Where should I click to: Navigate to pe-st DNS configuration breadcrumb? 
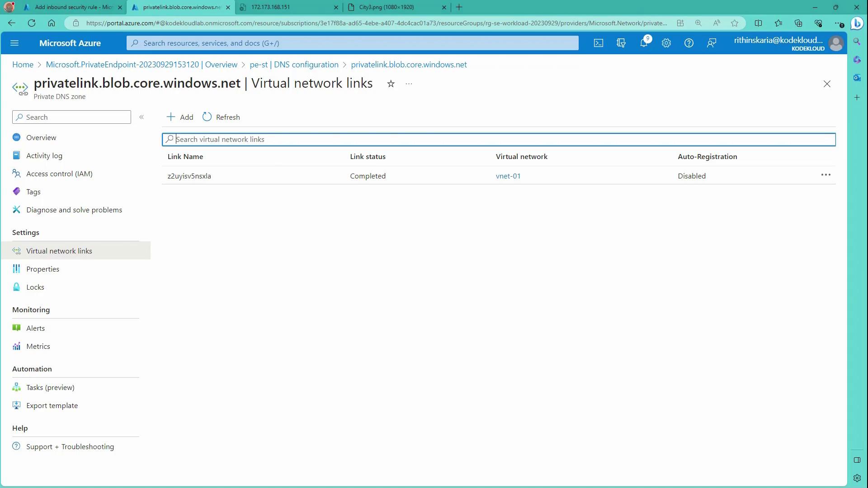[x=294, y=65]
